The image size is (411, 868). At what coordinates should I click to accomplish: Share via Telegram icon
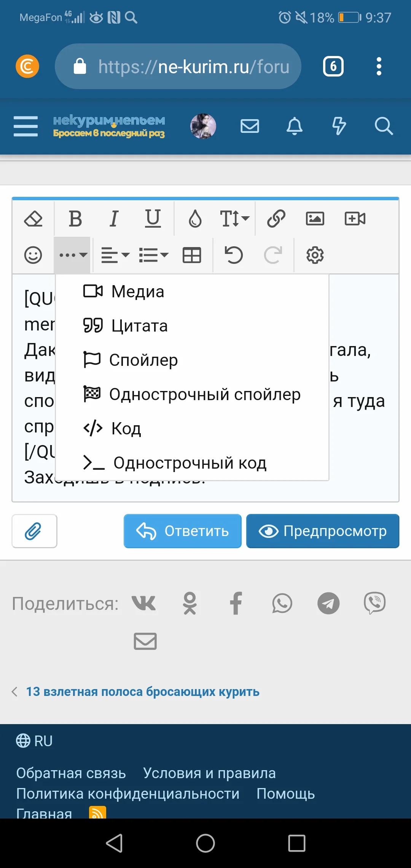tap(328, 603)
